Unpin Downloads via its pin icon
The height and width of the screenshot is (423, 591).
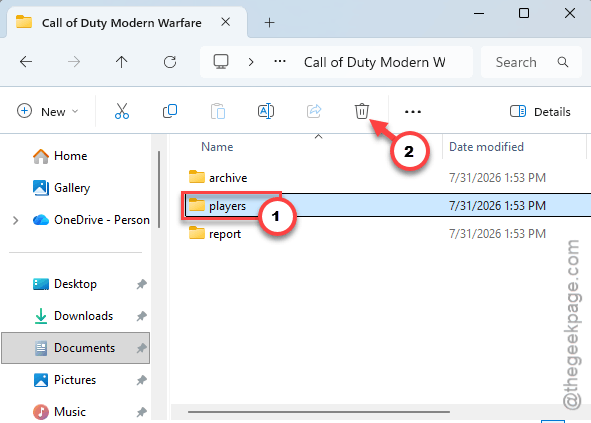click(x=141, y=316)
